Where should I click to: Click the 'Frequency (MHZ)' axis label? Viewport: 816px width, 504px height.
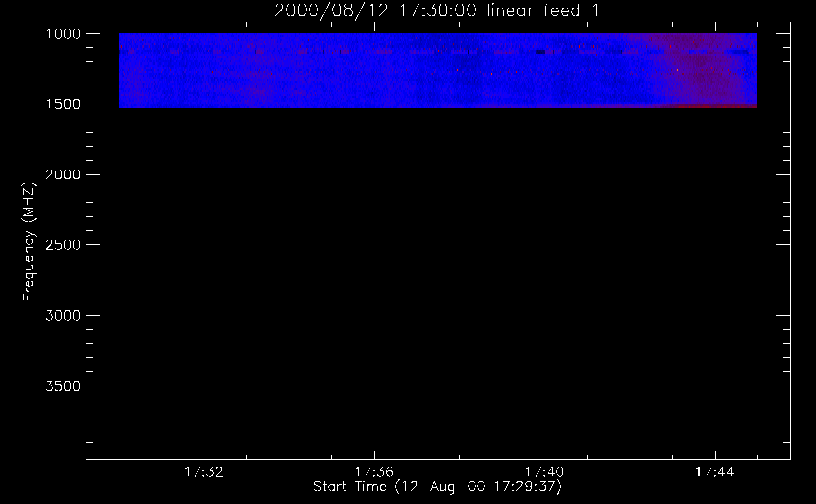[29, 242]
